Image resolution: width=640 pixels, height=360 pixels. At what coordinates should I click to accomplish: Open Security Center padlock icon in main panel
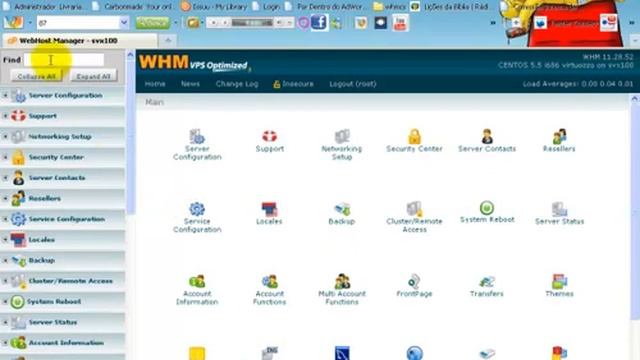coord(414,136)
